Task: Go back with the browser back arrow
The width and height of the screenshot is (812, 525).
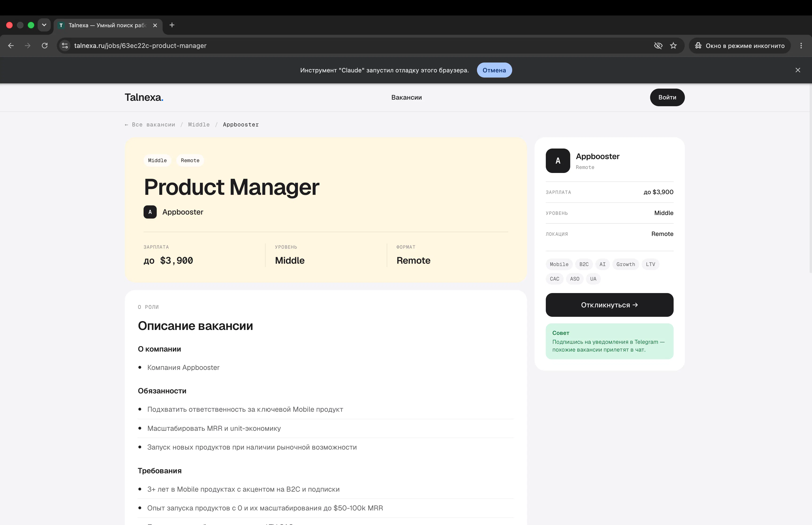Action: click(x=11, y=46)
